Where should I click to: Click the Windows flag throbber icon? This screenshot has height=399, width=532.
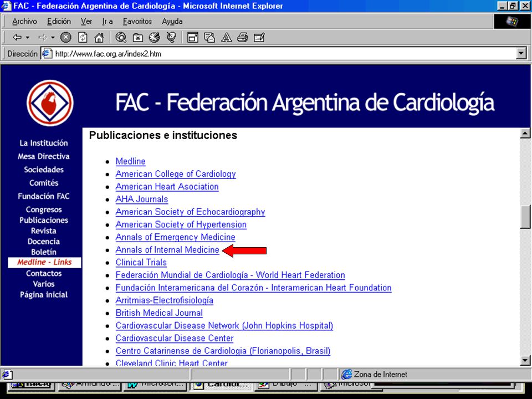(x=511, y=22)
